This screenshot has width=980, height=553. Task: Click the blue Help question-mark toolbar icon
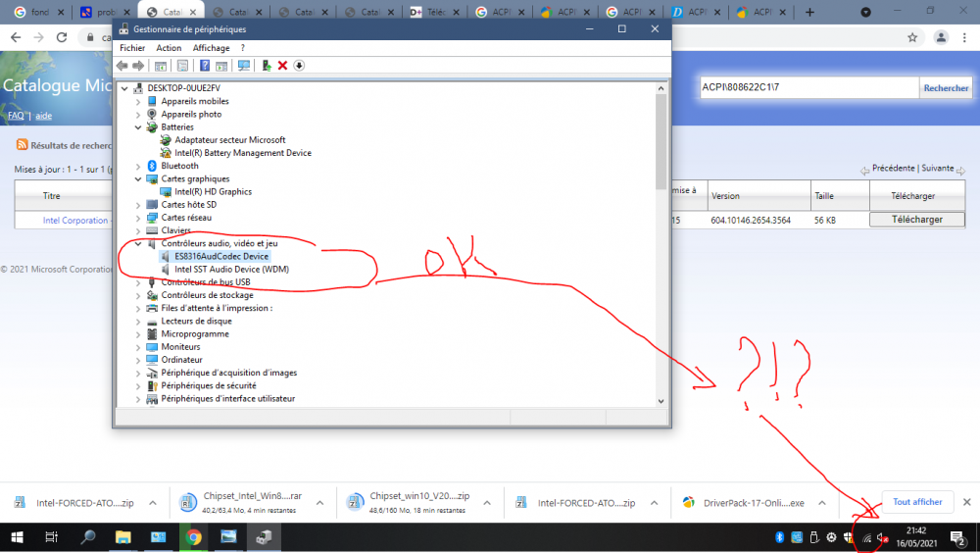pyautogui.click(x=205, y=66)
